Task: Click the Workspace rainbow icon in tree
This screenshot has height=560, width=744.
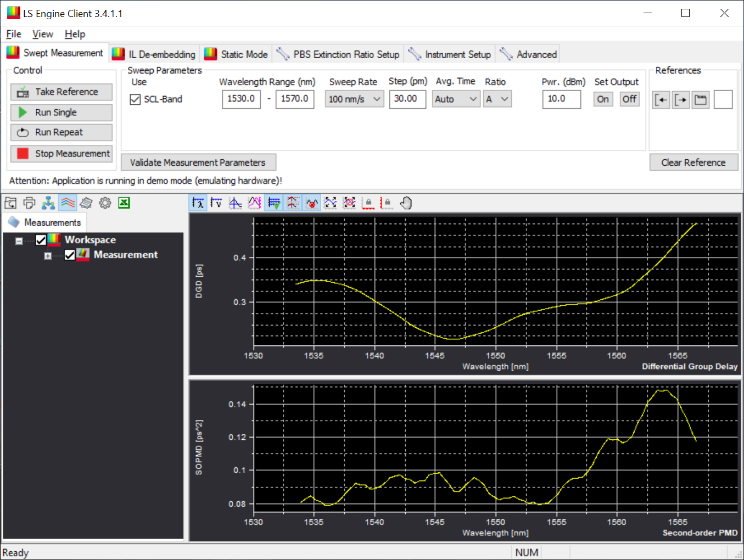Action: (x=54, y=239)
